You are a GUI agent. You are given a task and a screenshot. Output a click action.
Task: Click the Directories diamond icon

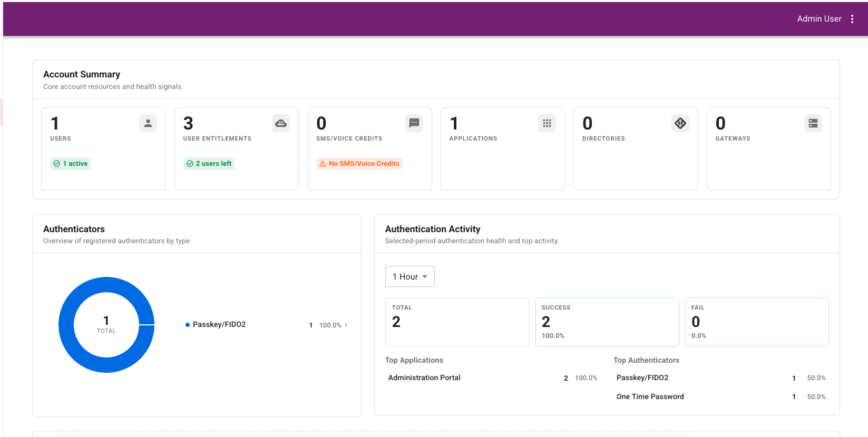coord(680,123)
